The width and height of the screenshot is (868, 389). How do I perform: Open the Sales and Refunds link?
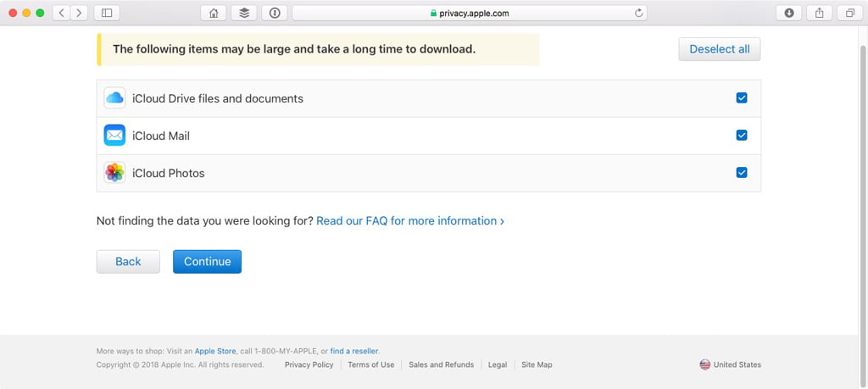pyautogui.click(x=441, y=364)
